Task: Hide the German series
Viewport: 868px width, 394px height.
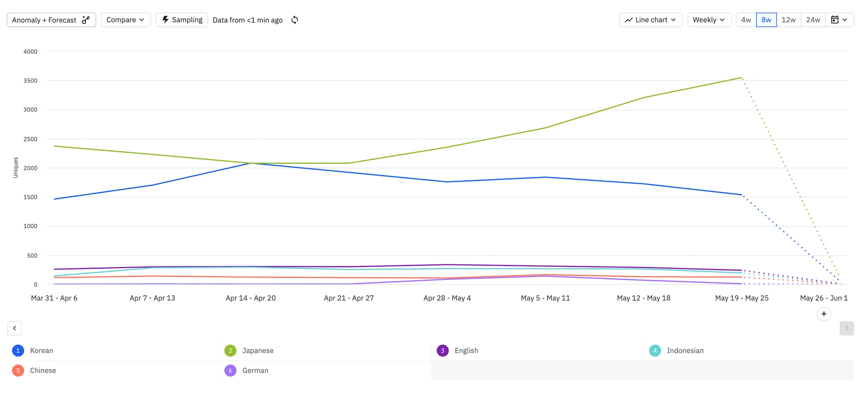Action: click(255, 371)
